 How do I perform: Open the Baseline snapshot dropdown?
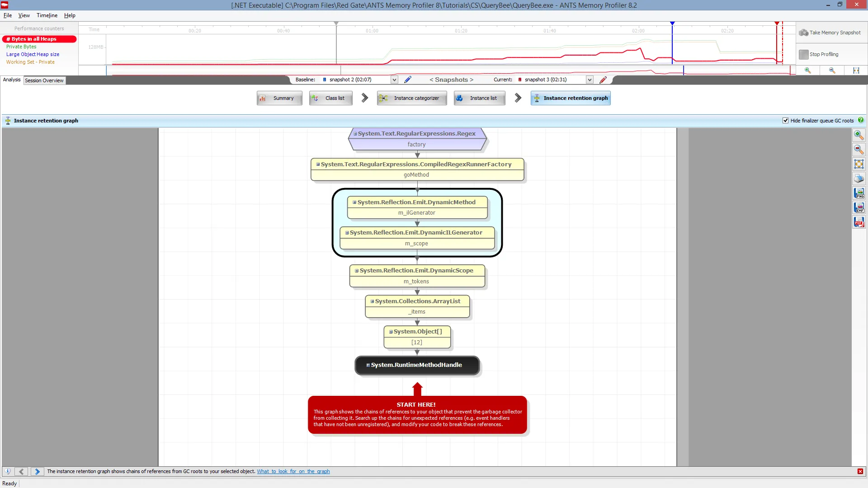click(x=394, y=80)
